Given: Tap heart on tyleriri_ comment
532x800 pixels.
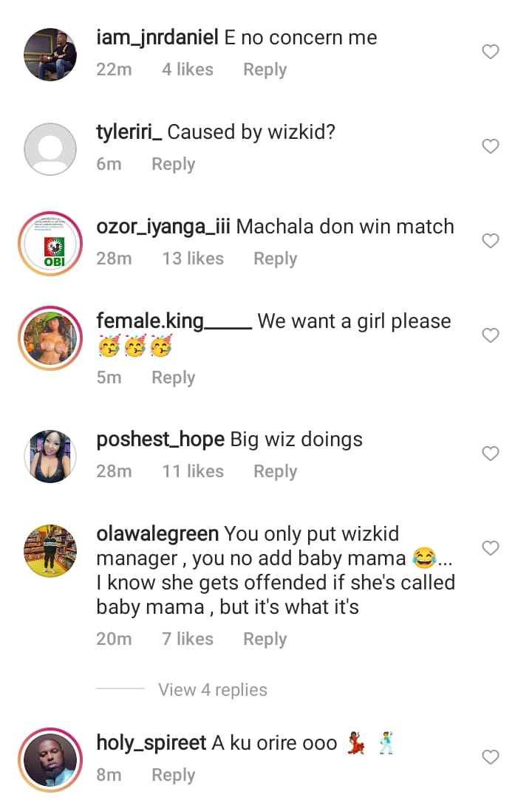Looking at the screenshot, I should point(490,146).
